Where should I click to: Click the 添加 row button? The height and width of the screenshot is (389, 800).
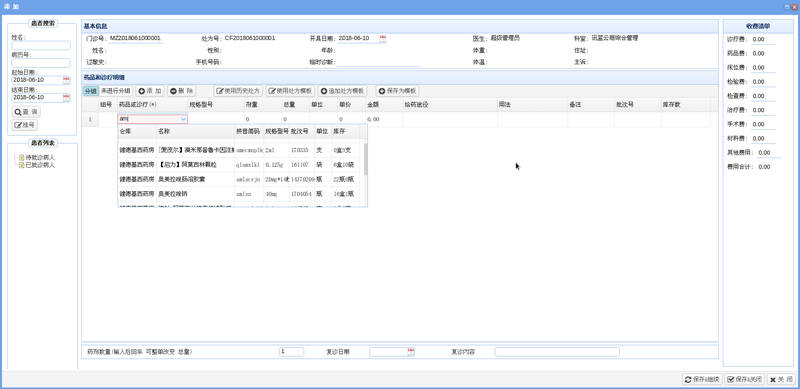(x=150, y=91)
